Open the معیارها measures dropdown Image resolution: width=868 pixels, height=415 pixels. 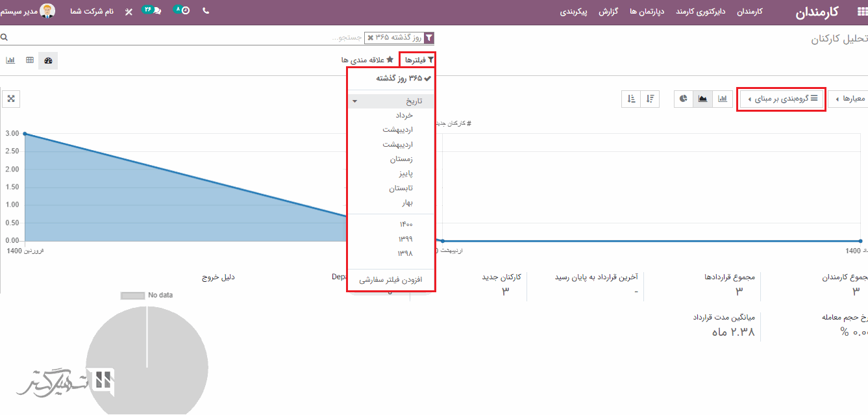pos(850,99)
